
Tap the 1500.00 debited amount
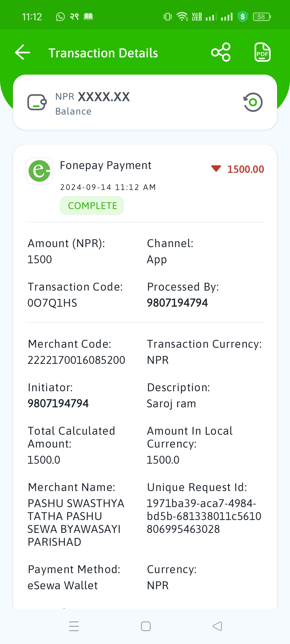246,169
